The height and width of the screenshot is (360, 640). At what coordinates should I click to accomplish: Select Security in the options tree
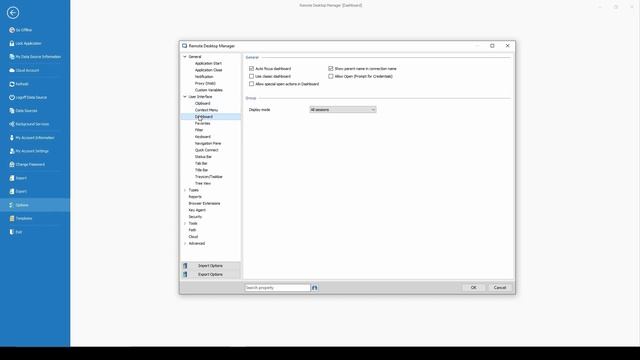(x=195, y=217)
